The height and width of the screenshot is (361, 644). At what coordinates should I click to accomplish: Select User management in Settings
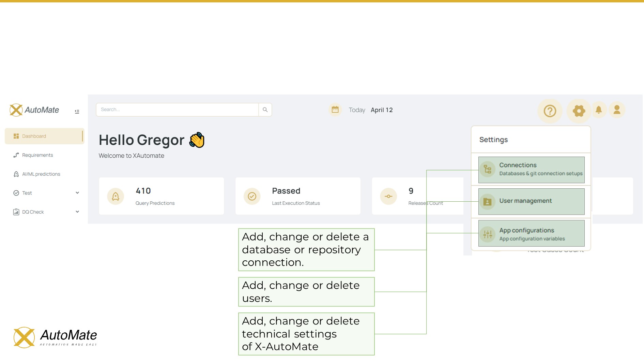(531, 201)
